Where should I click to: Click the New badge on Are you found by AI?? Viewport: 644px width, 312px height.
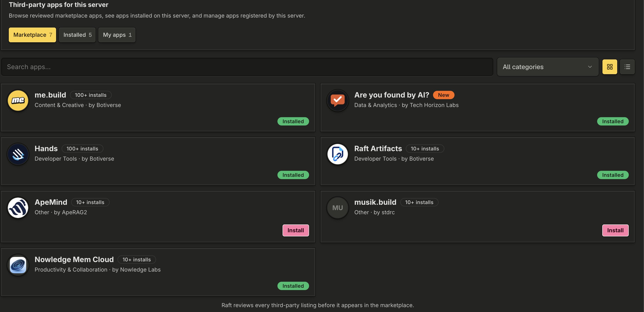tap(443, 95)
